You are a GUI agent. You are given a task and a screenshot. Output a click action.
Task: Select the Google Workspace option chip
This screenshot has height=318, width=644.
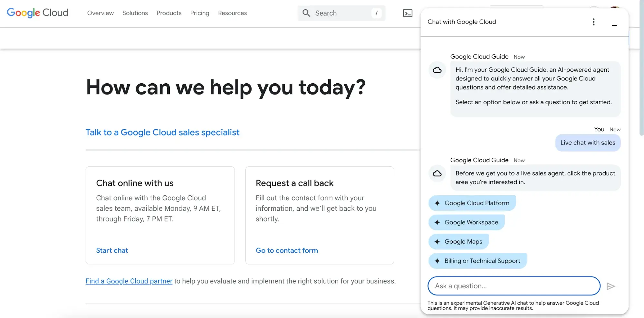466,222
